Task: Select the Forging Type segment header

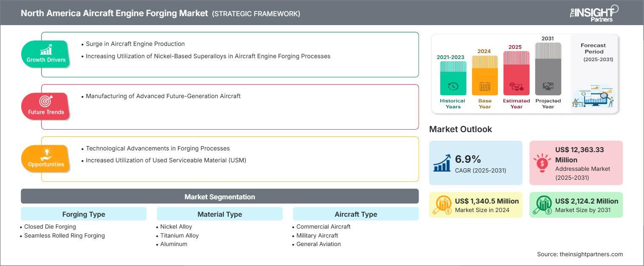Action: click(x=84, y=214)
